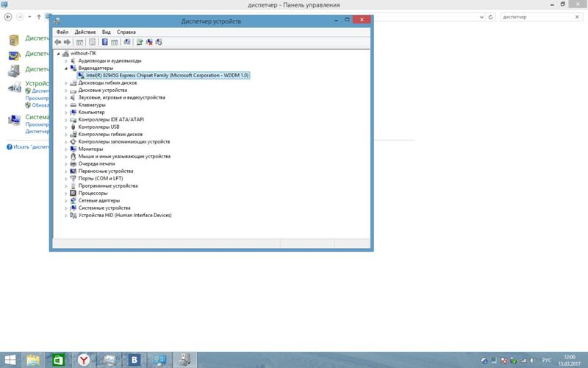Screen dimensions: 588x368
Task: Open the Windows Start button
Action: [10, 361]
